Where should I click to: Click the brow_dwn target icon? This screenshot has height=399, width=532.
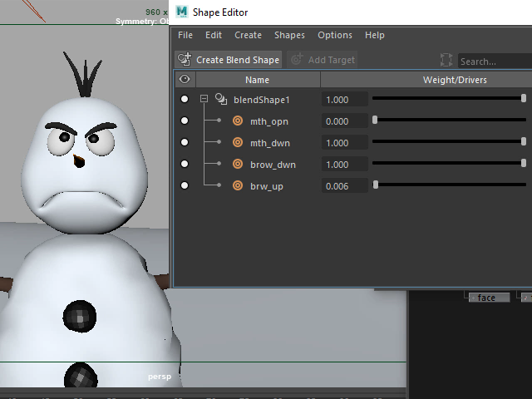[x=238, y=164]
